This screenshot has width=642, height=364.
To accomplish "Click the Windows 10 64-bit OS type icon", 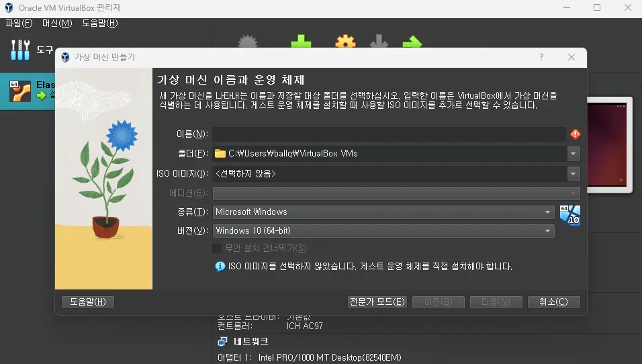I will pyautogui.click(x=570, y=216).
